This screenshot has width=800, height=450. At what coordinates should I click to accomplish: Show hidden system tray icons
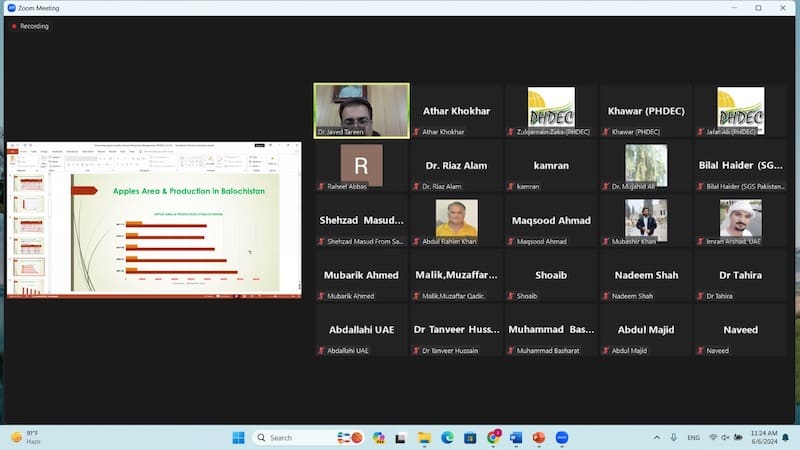[x=657, y=437]
